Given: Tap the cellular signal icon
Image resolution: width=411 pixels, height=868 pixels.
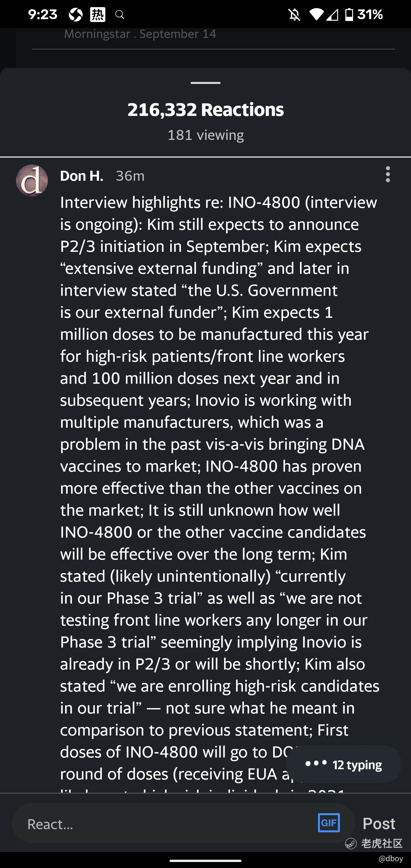Looking at the screenshot, I should coord(333,15).
